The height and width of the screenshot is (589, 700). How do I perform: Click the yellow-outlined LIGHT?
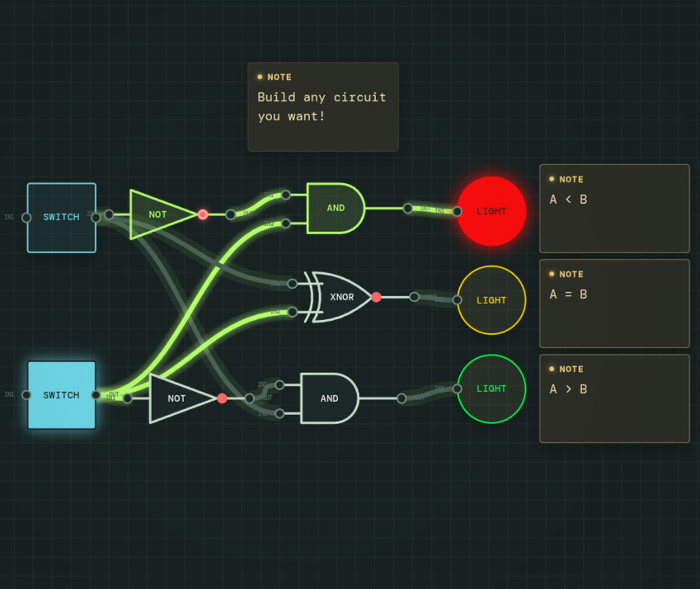click(491, 300)
